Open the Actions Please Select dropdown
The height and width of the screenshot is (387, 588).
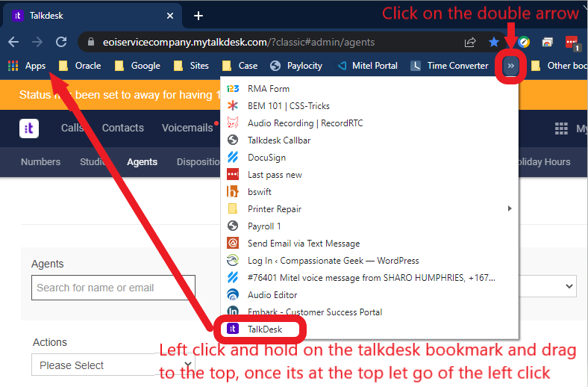pos(113,365)
